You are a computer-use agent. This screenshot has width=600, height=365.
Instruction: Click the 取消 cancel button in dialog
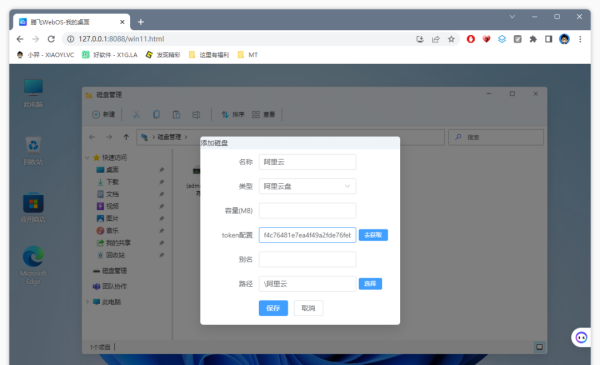[308, 308]
